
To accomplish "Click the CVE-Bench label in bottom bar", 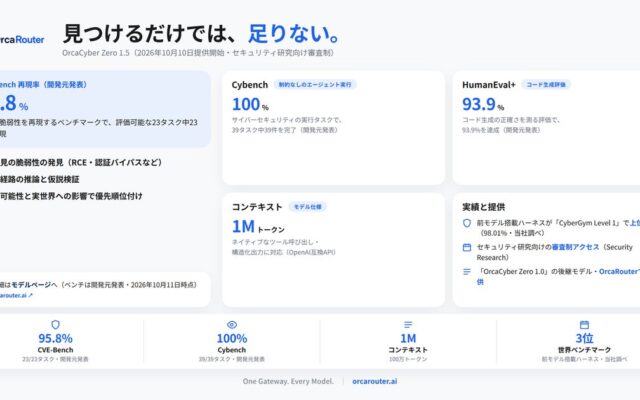I will 55,350.
